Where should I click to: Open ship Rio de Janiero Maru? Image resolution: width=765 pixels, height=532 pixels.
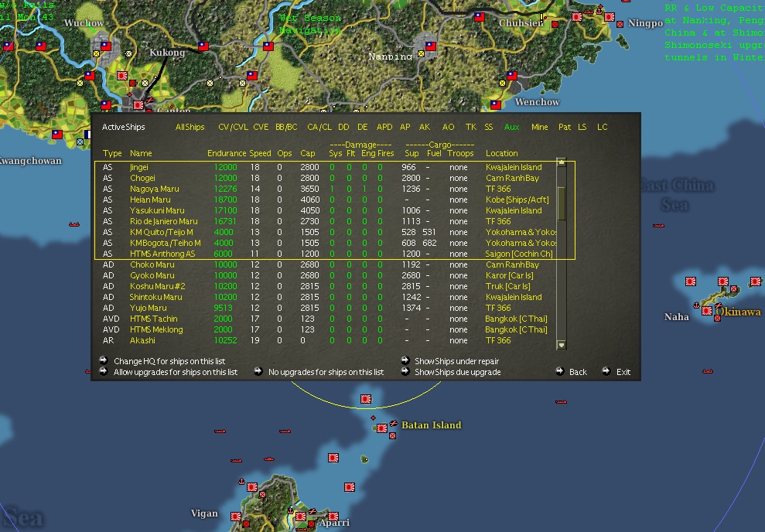163,221
